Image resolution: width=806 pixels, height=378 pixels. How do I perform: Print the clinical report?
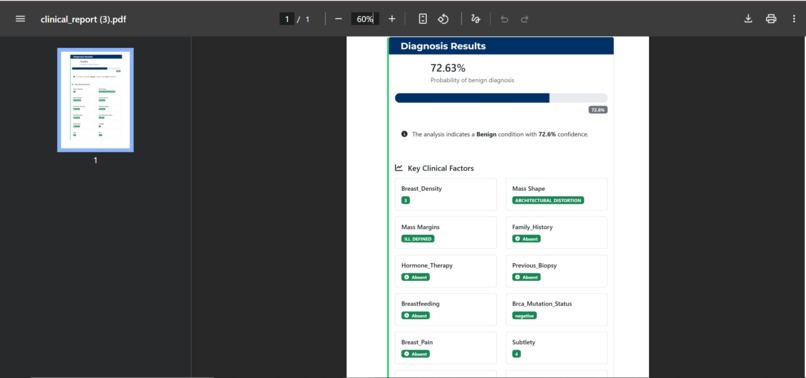pos(771,19)
